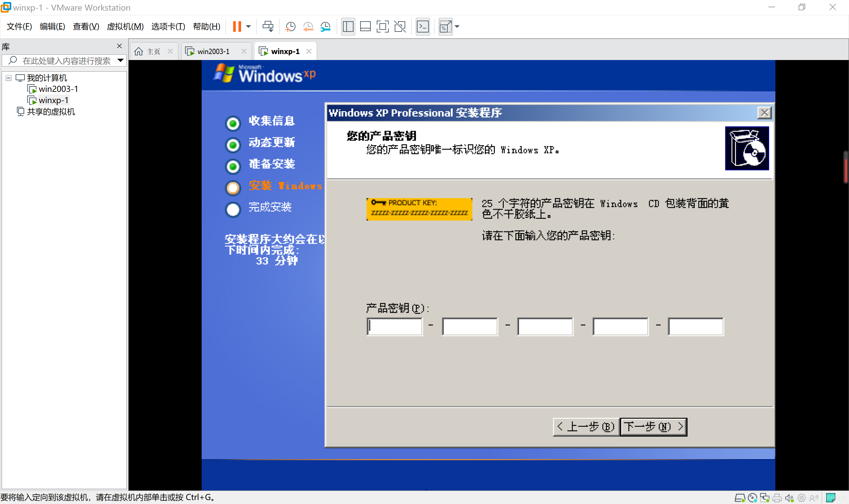
Task: Select 我的计算机 in the library tree
Action: [47, 78]
